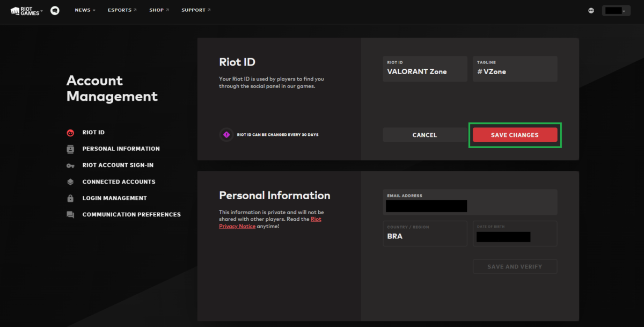644x327 pixels.
Task: Click the Communication Preferences chat icon
Action: tap(70, 215)
